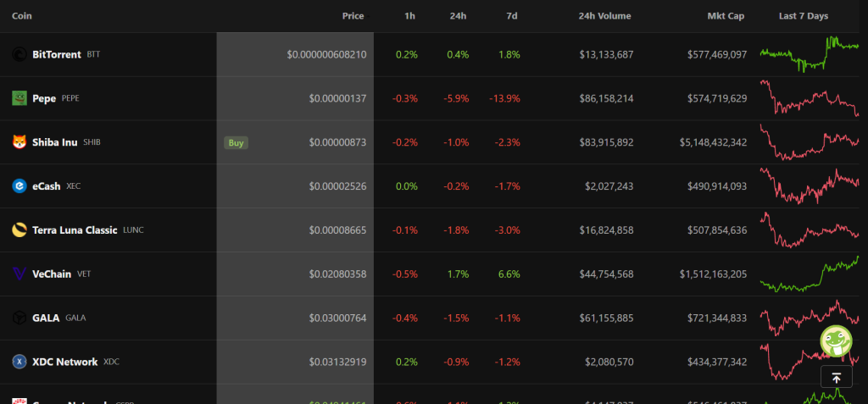Click the Terra Luna Classic icon
This screenshot has height=404, width=868.
tap(19, 230)
